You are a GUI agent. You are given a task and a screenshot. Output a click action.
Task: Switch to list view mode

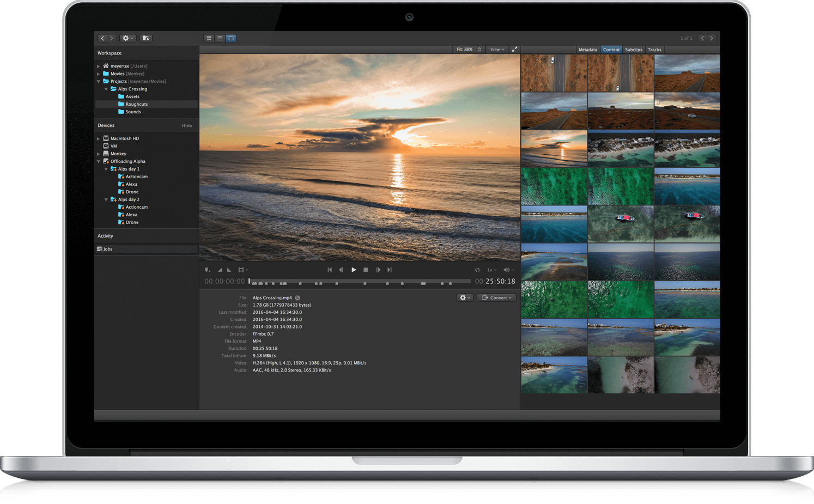(x=220, y=38)
